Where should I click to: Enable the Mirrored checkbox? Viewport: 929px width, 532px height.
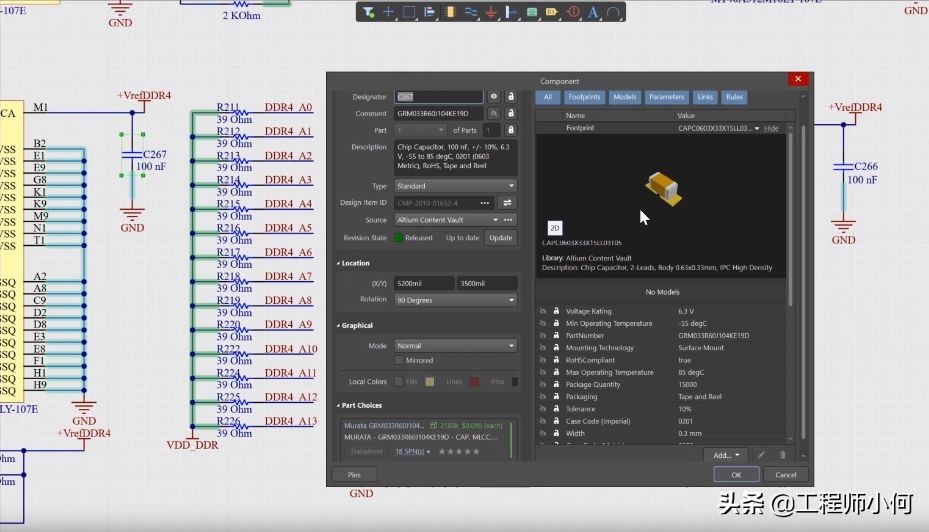[399, 360]
